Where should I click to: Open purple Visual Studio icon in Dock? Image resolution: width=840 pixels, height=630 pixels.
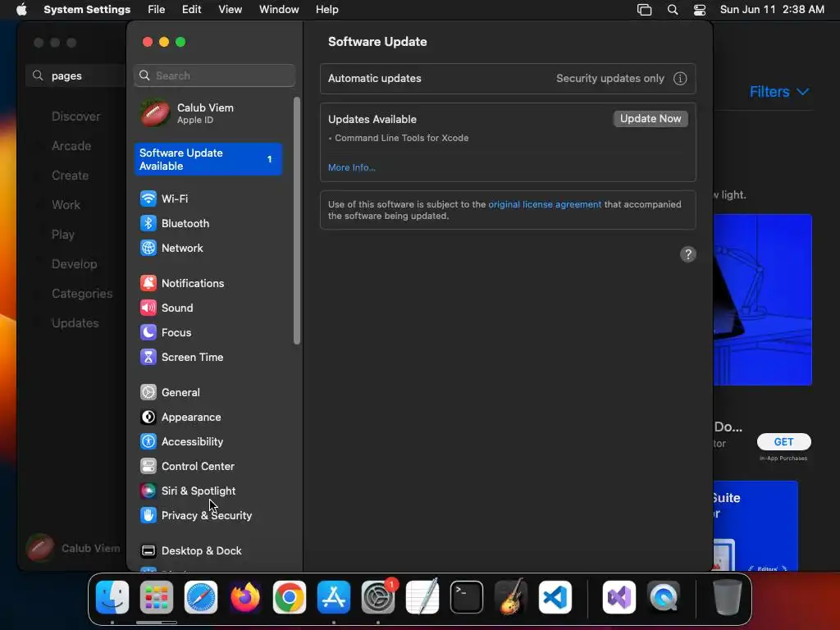click(619, 597)
